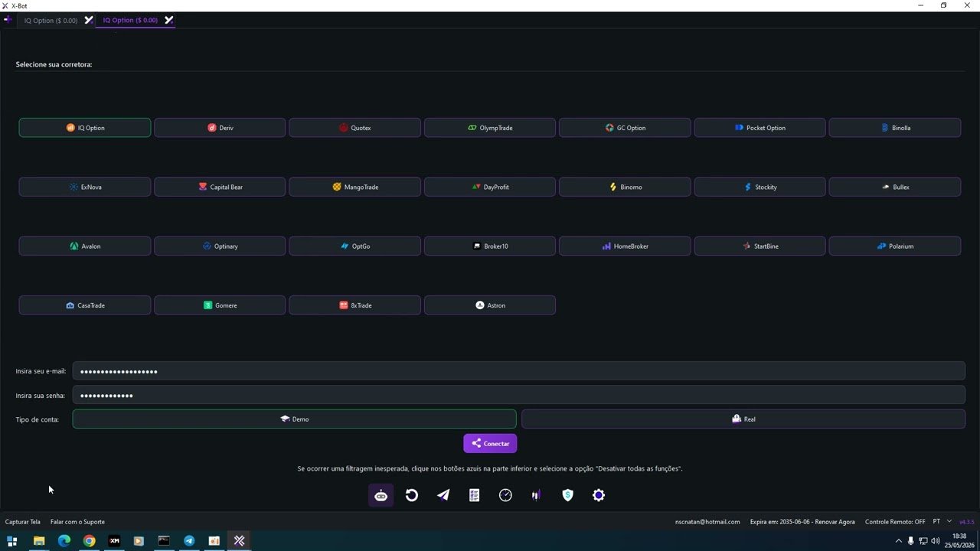Open the volume speaker tray icon
The width and height of the screenshot is (980, 551).
point(935,541)
